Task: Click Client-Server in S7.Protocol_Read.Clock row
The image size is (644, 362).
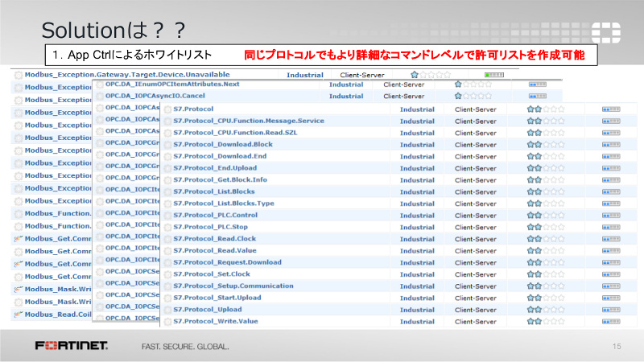Action: tap(476, 239)
